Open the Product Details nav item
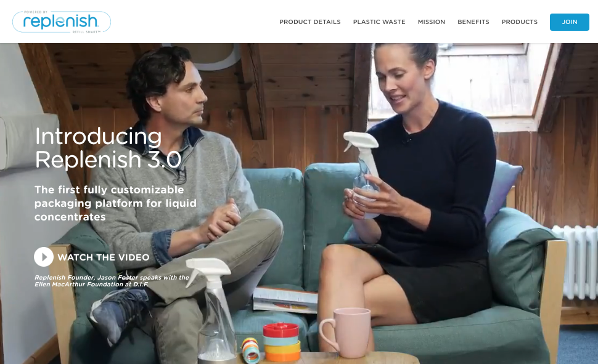 point(309,22)
